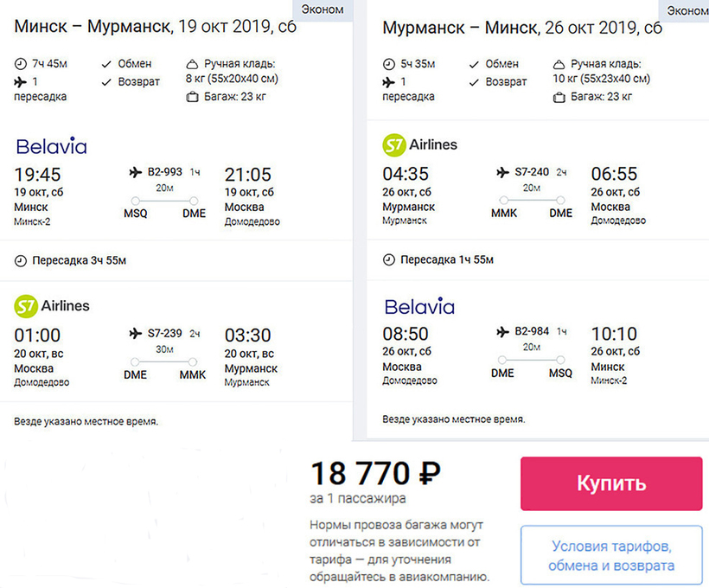The width and height of the screenshot is (709, 588).
Task: Click the airplane icon next to B2-993
Action: pos(135,172)
